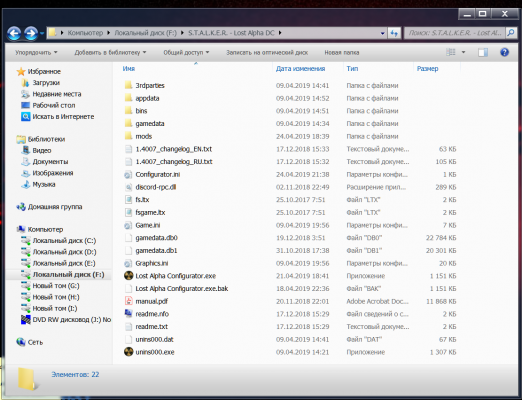Open the Документы library
The height and width of the screenshot is (400, 522).
[50, 162]
